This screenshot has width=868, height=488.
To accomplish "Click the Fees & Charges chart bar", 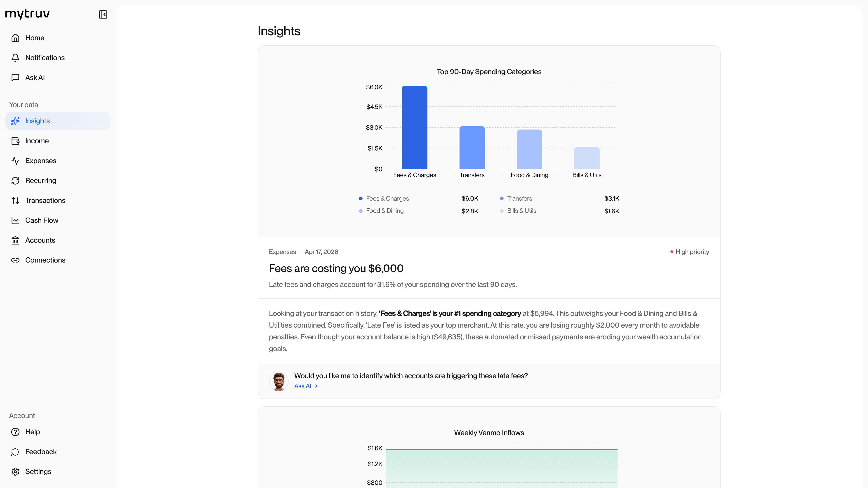I will (x=415, y=127).
